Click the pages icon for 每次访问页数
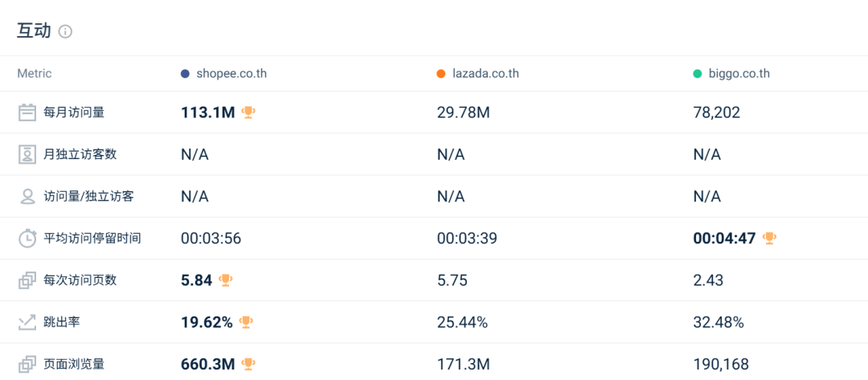Screen dimensions: 868x380 pos(27,280)
